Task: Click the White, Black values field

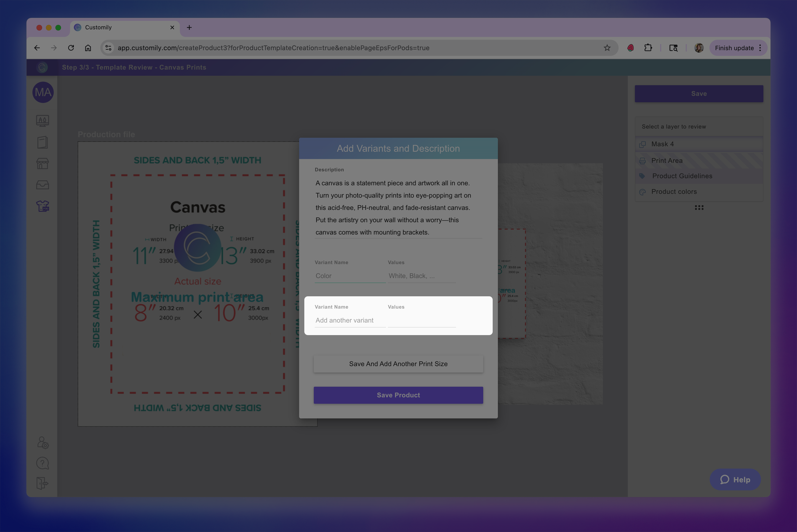Action: 421,276
